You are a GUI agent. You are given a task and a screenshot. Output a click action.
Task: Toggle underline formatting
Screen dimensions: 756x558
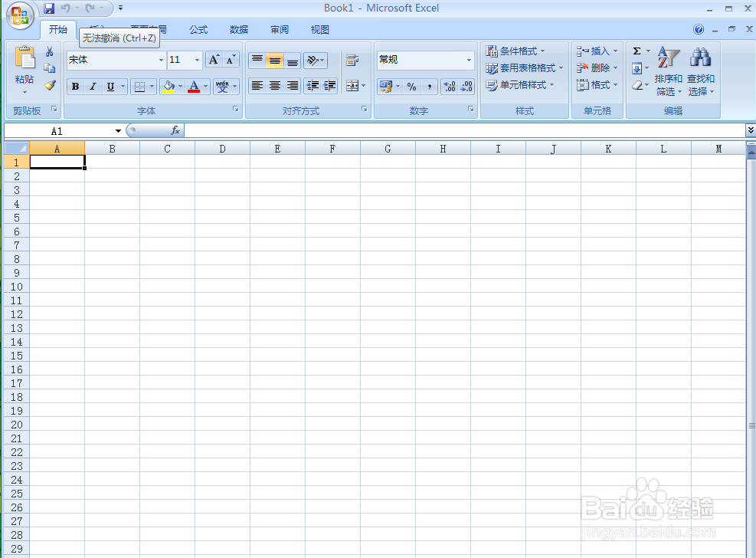110,87
